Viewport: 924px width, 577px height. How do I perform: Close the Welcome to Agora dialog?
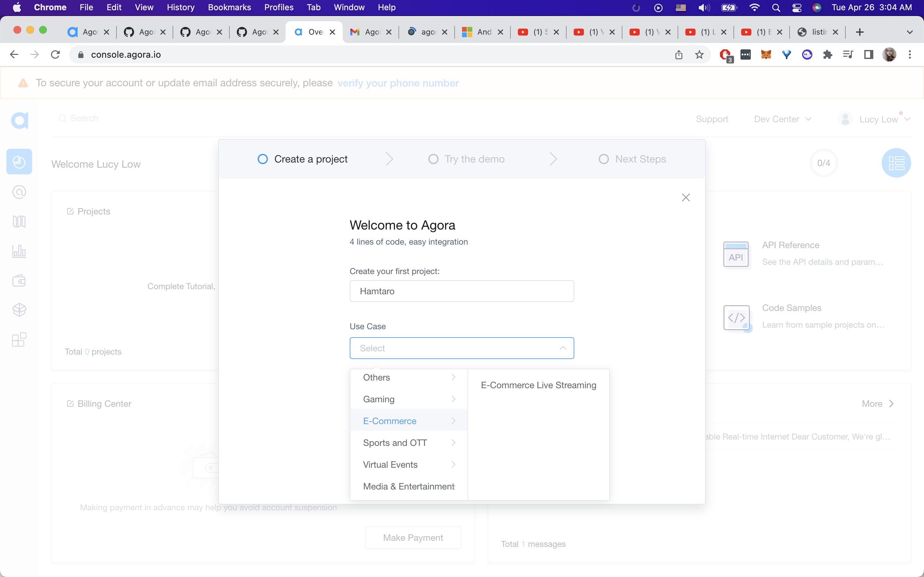(x=686, y=198)
